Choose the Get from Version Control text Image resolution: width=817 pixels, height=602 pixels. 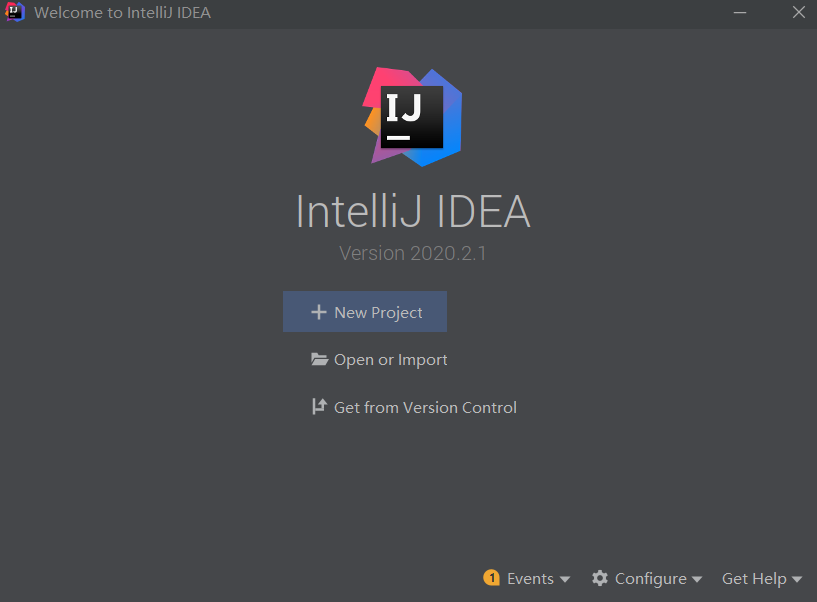point(425,407)
